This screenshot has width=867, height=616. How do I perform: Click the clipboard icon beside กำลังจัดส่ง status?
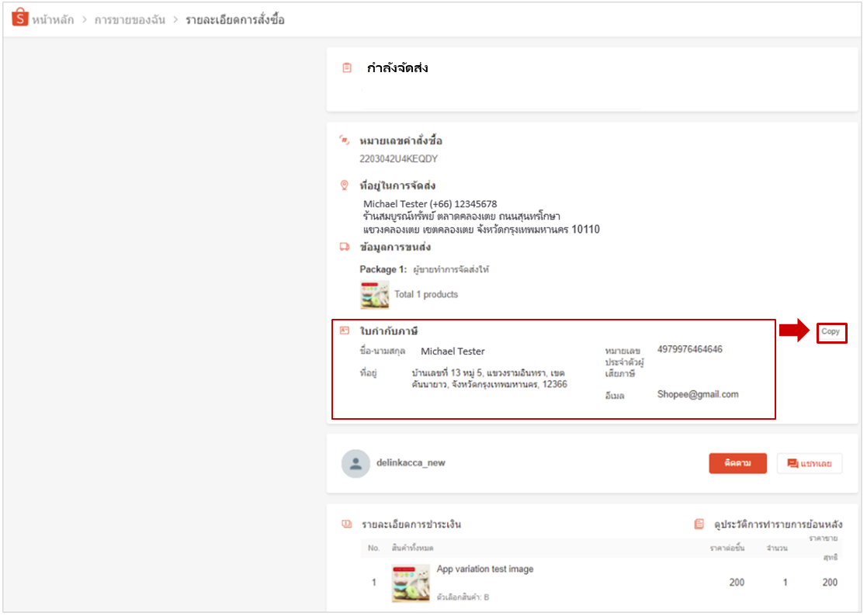tap(349, 68)
